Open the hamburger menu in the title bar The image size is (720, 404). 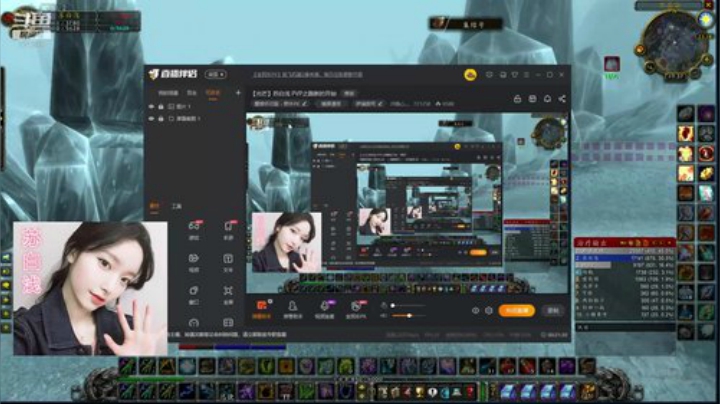point(526,74)
